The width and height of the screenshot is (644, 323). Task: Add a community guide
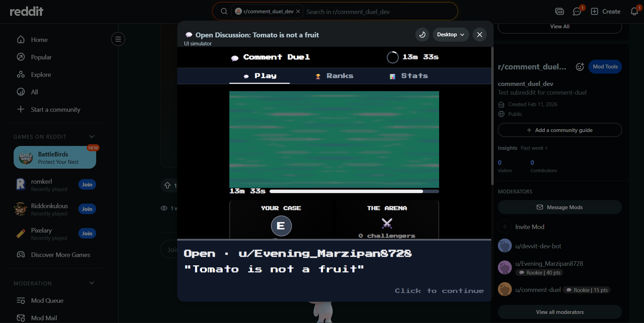560,130
